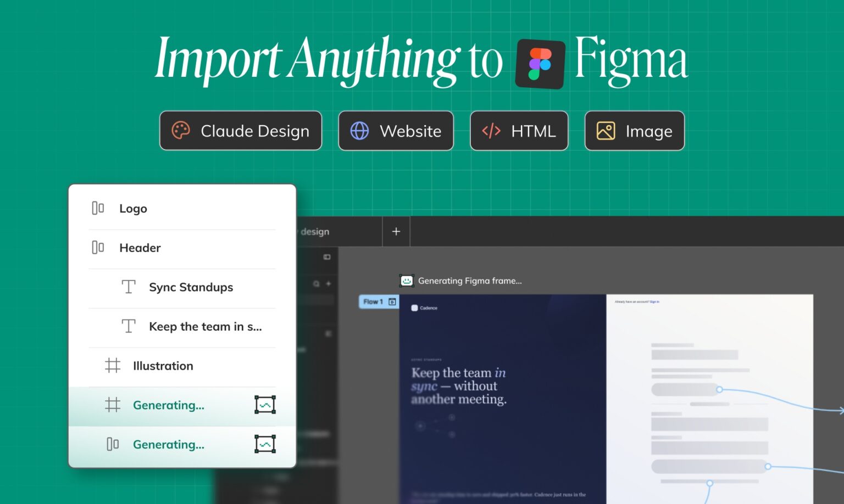This screenshot has height=504, width=844.
Task: Click the status icon on the frame Generating row
Action: pyautogui.click(x=265, y=405)
